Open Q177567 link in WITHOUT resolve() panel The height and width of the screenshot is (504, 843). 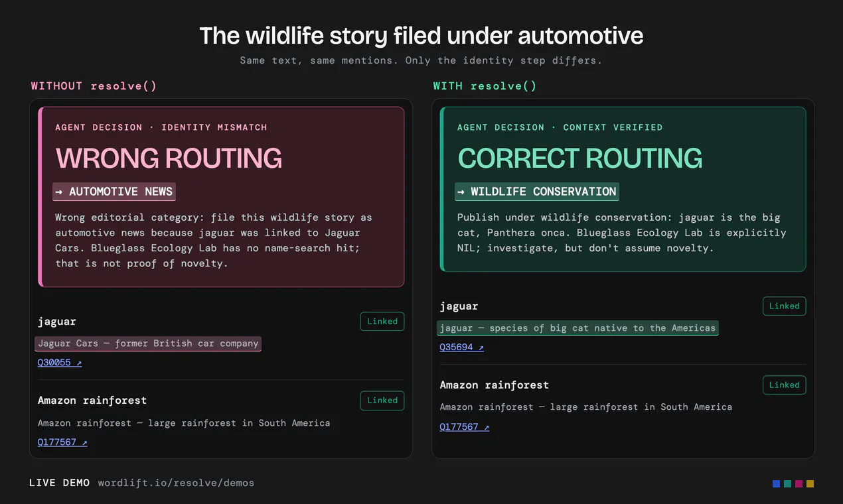[x=62, y=442]
